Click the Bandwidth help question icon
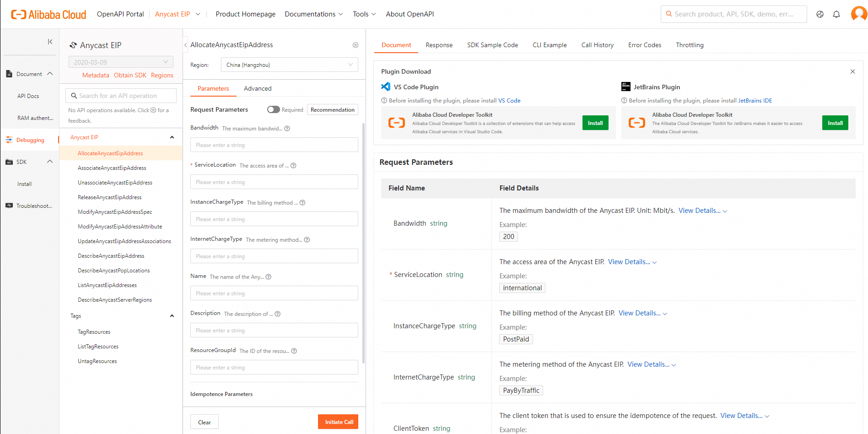 coord(287,129)
